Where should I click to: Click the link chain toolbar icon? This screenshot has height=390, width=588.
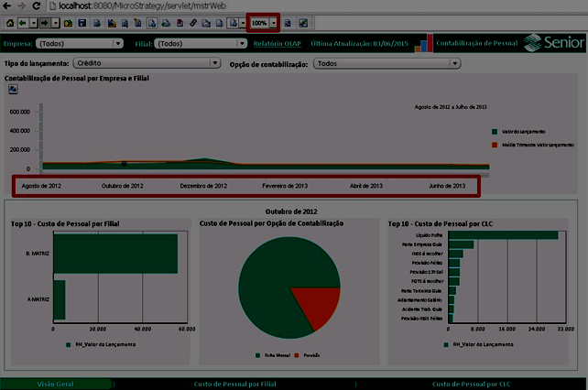coord(192,22)
